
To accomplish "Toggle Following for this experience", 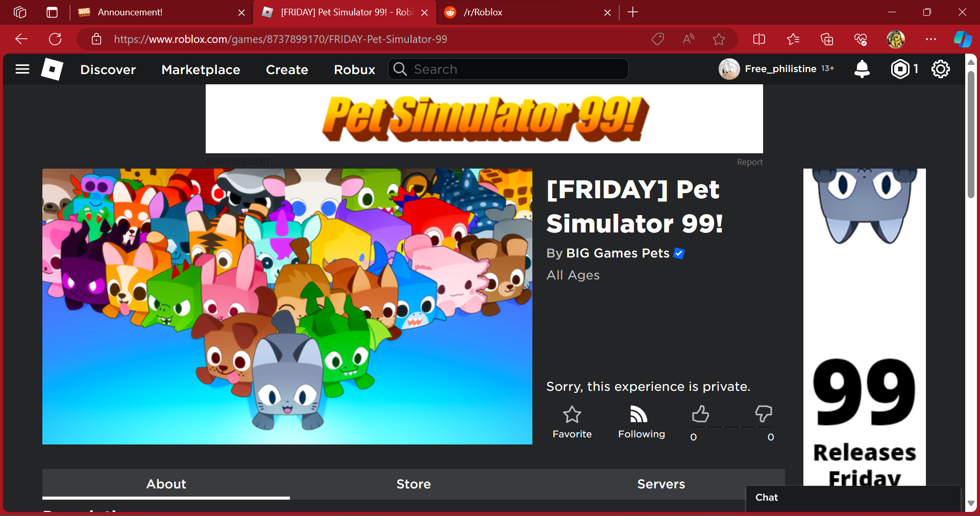I will [x=641, y=423].
